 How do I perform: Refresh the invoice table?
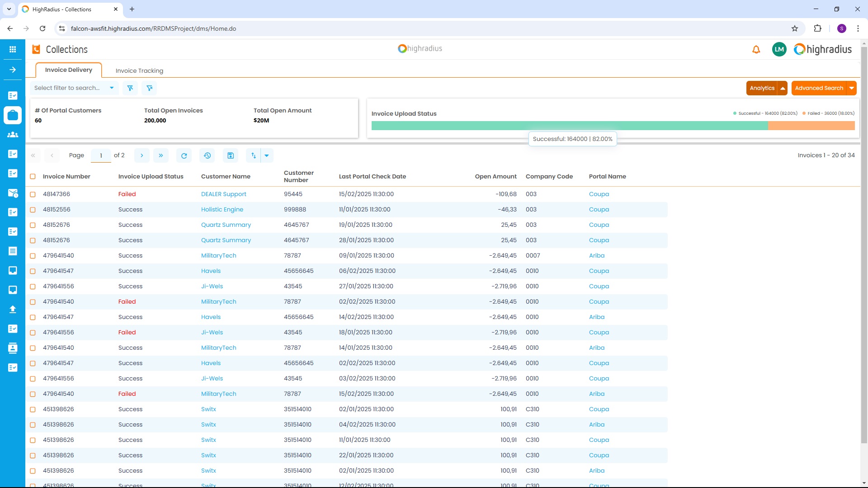(184, 155)
